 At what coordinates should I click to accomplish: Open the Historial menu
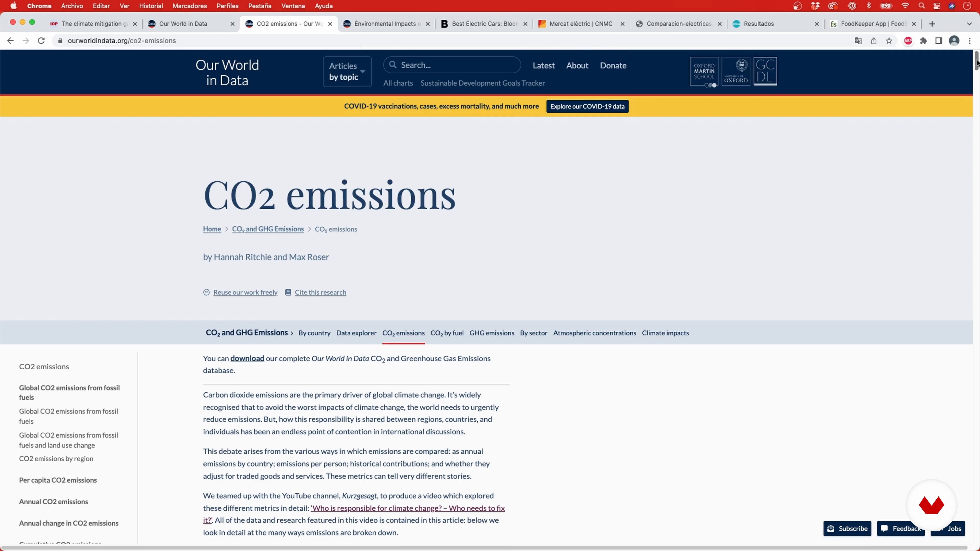point(151,6)
